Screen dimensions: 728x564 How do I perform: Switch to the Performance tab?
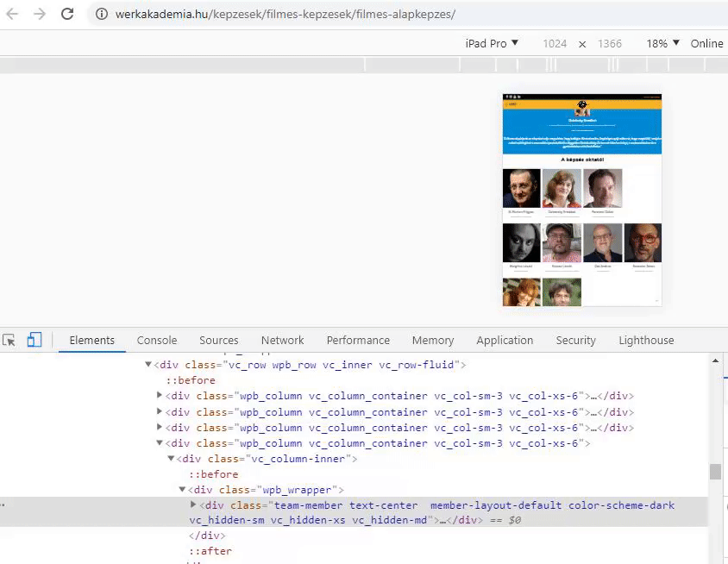[358, 341]
